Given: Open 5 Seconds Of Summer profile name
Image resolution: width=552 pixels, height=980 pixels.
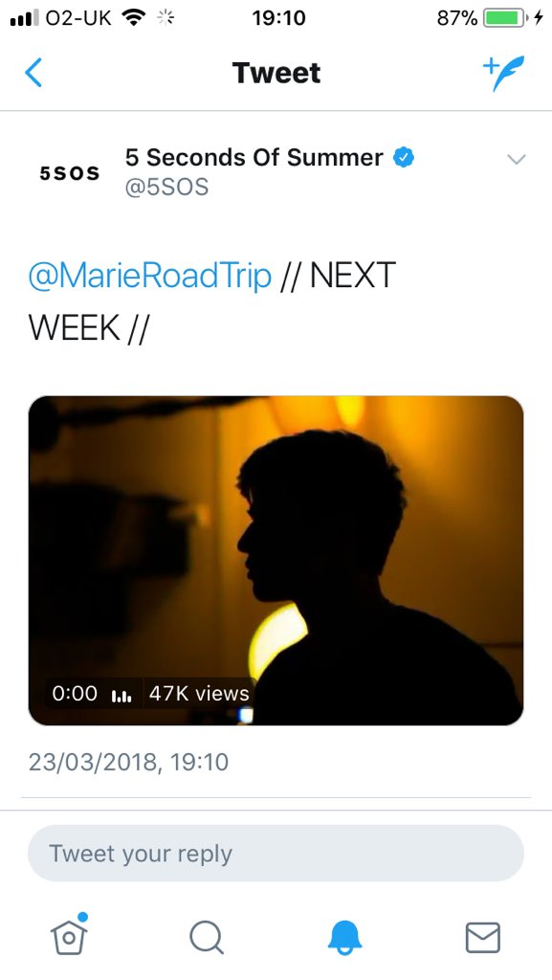Looking at the screenshot, I should point(254,158).
